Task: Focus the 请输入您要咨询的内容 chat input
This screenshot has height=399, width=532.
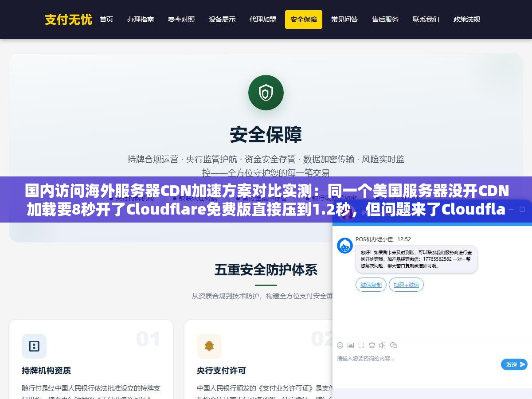Action: click(417, 358)
